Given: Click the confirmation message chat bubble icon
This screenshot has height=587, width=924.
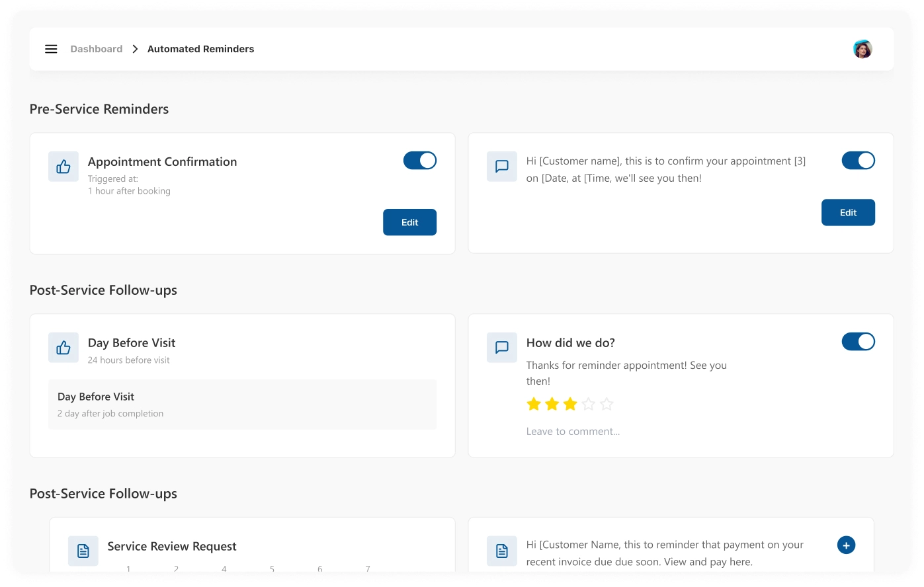Looking at the screenshot, I should click(x=502, y=167).
